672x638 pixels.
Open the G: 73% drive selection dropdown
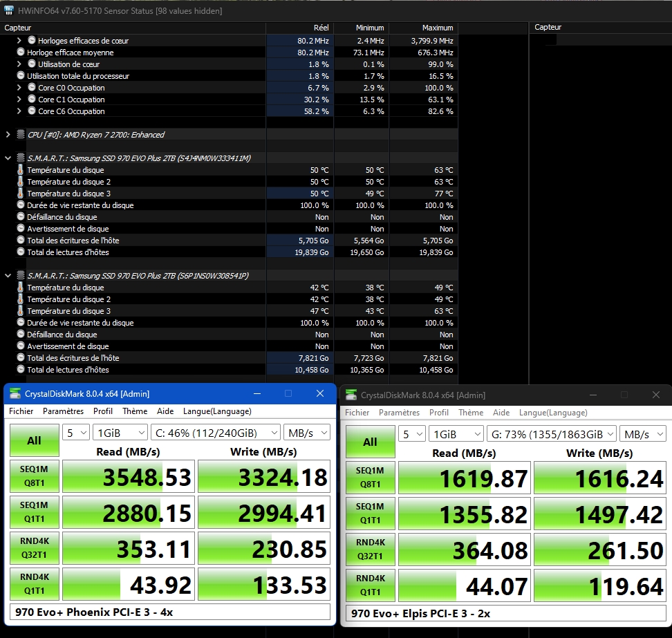(551, 434)
